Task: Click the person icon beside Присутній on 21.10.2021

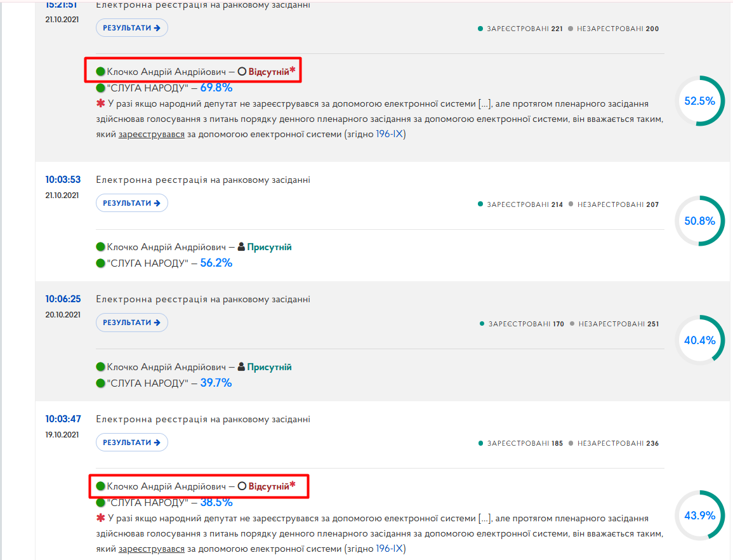Action: tap(241, 246)
